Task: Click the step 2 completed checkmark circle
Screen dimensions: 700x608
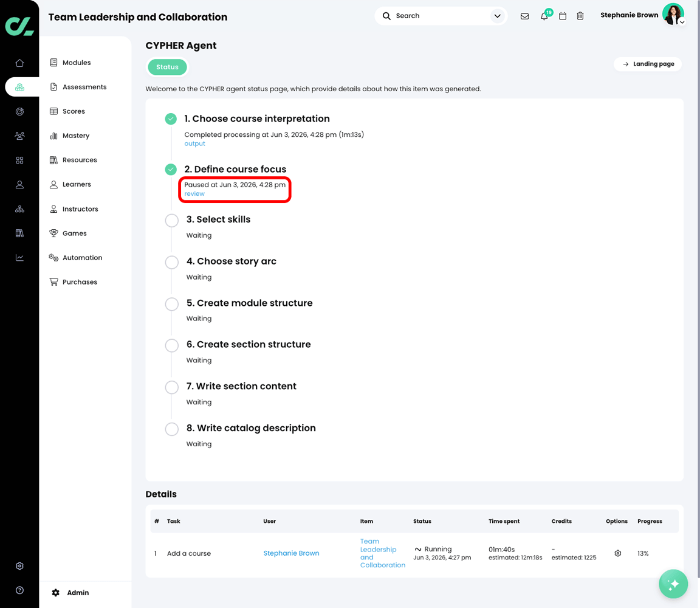Action: 171,169
